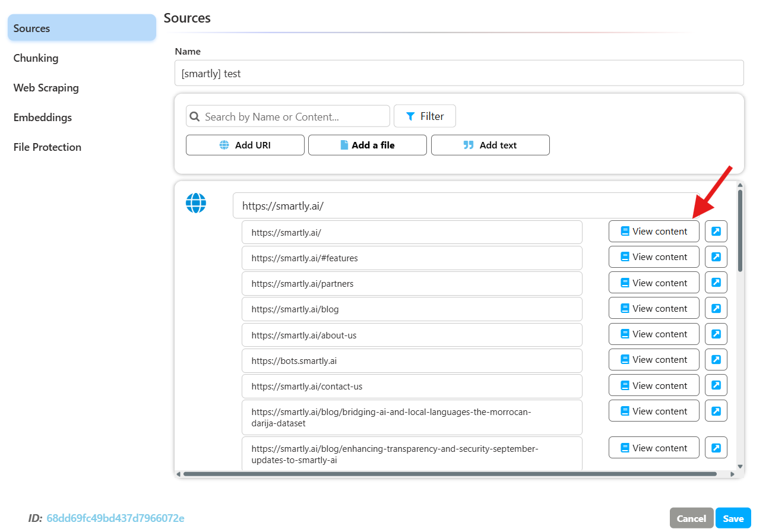769x532 pixels.
Task: View content of the about-us page
Action: [x=654, y=334]
